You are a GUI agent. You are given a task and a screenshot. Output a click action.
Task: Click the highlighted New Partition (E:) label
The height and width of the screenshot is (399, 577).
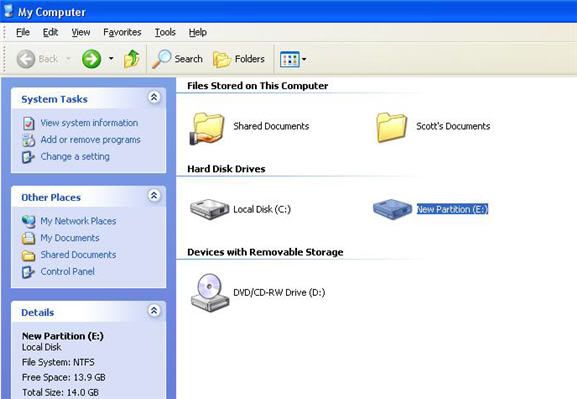(x=452, y=209)
